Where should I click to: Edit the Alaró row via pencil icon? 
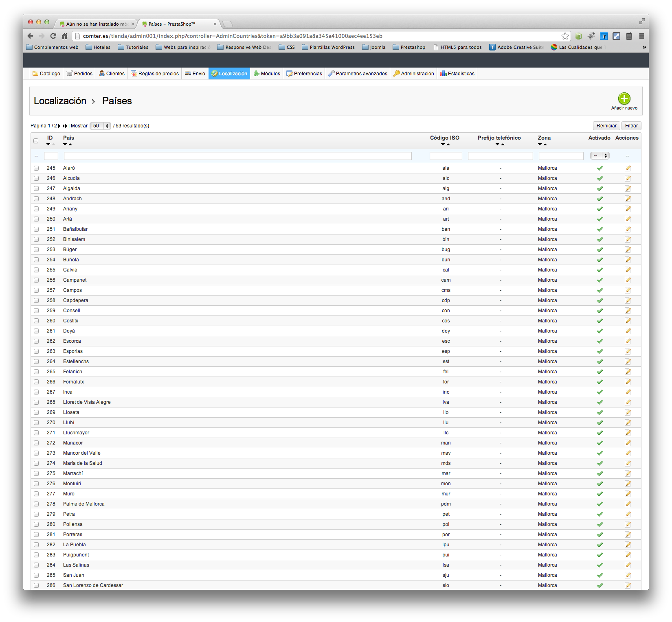tap(628, 168)
